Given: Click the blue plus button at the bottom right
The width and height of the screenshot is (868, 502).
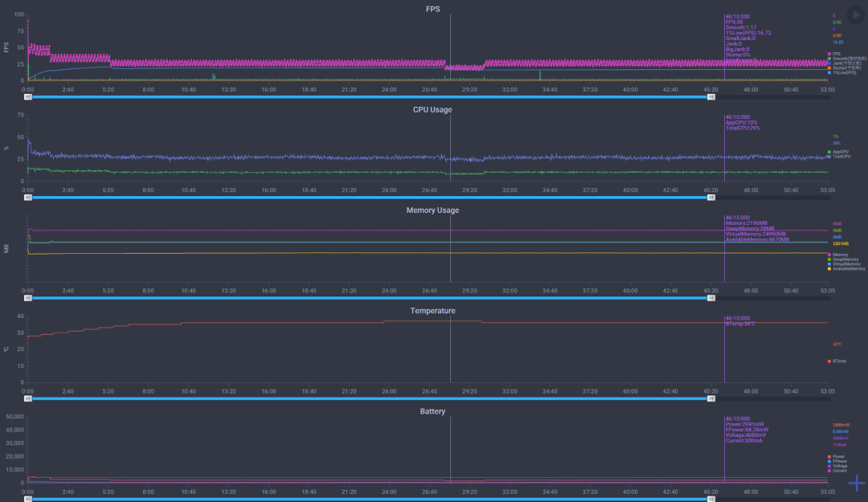Looking at the screenshot, I should pyautogui.click(x=857, y=483).
